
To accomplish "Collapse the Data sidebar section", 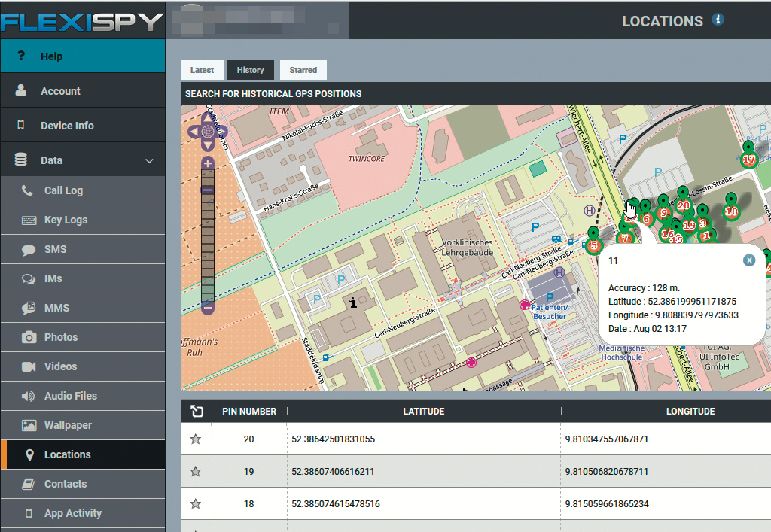I will point(149,161).
